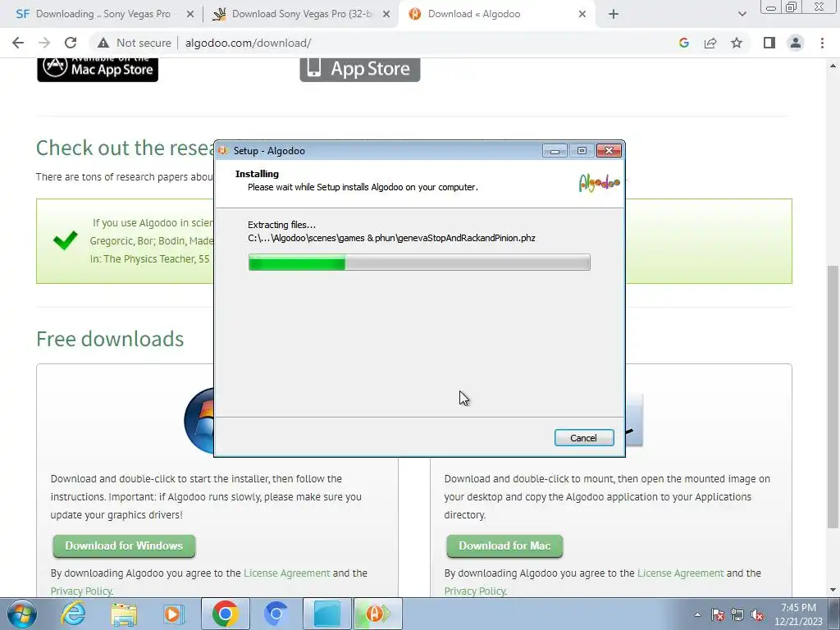840x630 pixels.
Task: Close the Download « Algodoo tab
Action: coord(582,15)
